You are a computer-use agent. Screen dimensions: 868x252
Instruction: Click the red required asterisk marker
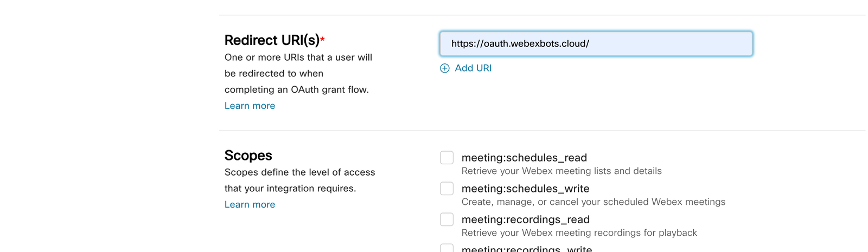click(x=322, y=39)
